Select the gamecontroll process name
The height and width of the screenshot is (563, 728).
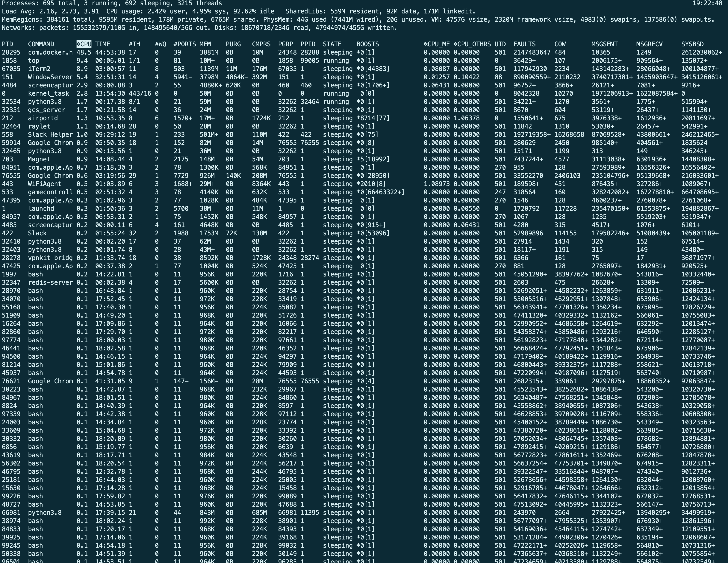coord(50,192)
